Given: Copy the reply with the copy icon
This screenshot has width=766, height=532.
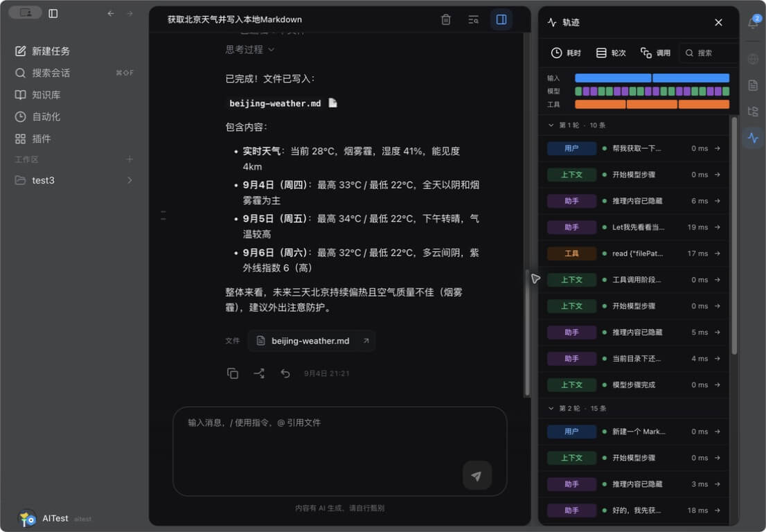Looking at the screenshot, I should coord(233,374).
